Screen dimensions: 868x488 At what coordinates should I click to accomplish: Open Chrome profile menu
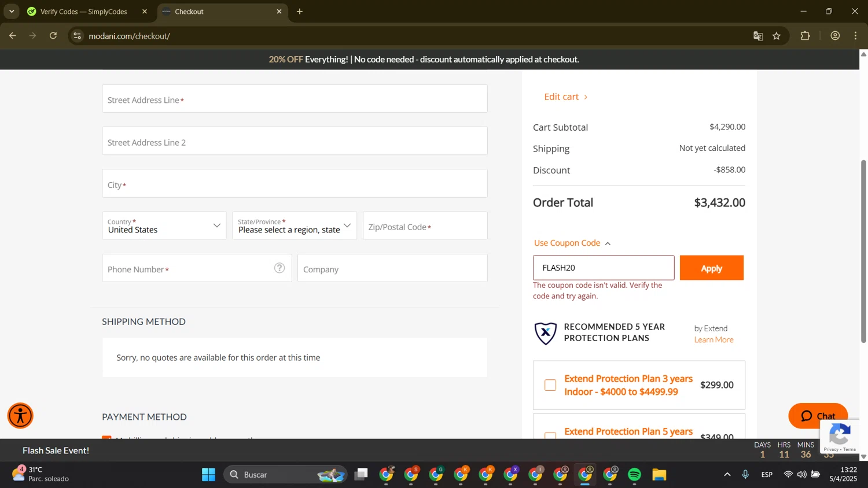(835, 36)
